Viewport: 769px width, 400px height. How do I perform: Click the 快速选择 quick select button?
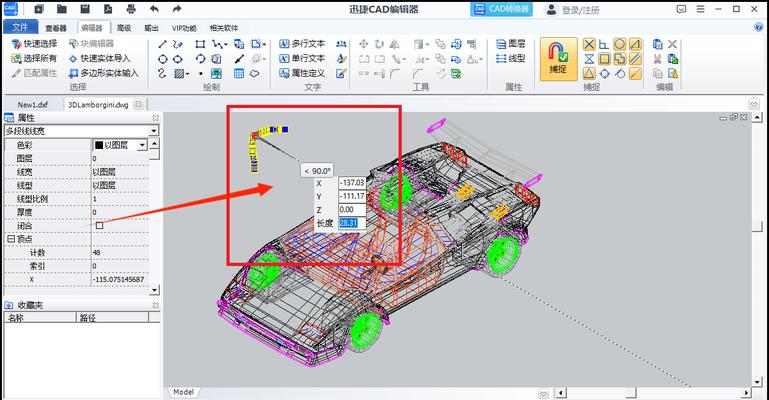click(34, 44)
